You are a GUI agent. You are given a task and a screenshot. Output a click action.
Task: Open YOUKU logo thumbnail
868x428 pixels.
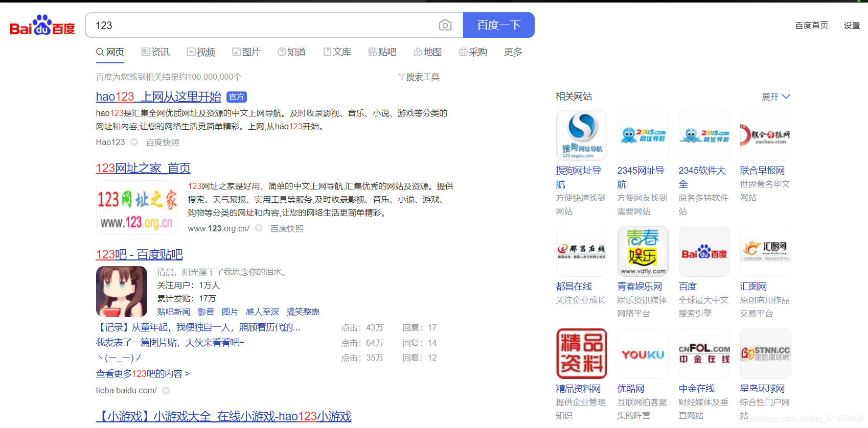click(643, 353)
